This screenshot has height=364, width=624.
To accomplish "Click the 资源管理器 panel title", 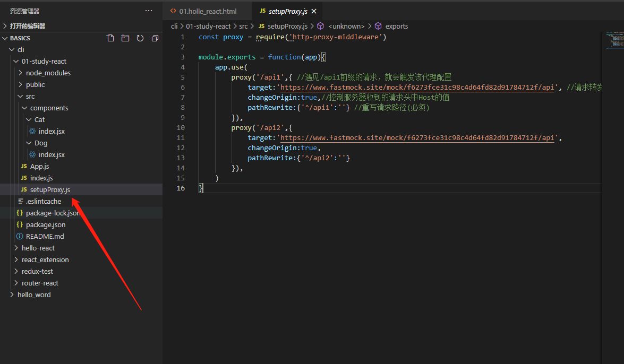I will point(24,11).
